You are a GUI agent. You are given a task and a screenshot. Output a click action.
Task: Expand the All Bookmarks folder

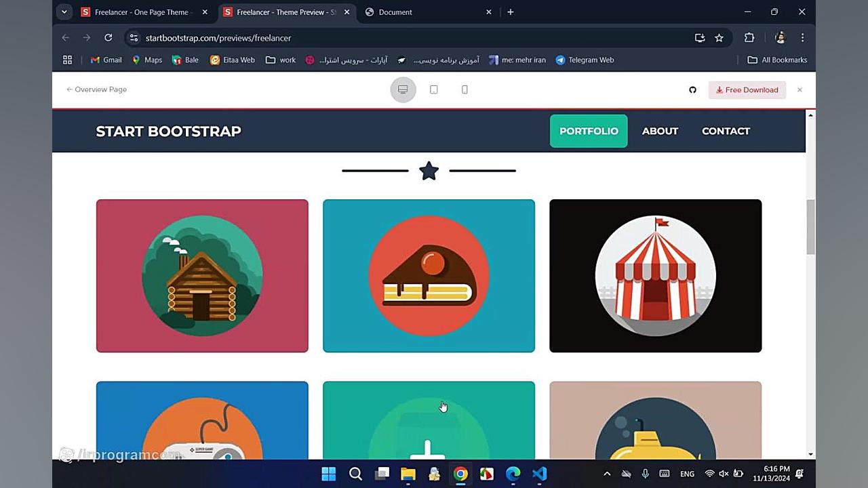pos(777,60)
